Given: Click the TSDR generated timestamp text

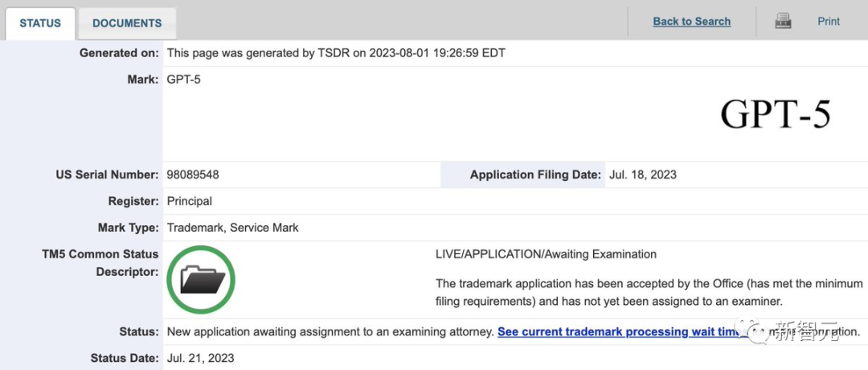Looking at the screenshot, I should [335, 53].
